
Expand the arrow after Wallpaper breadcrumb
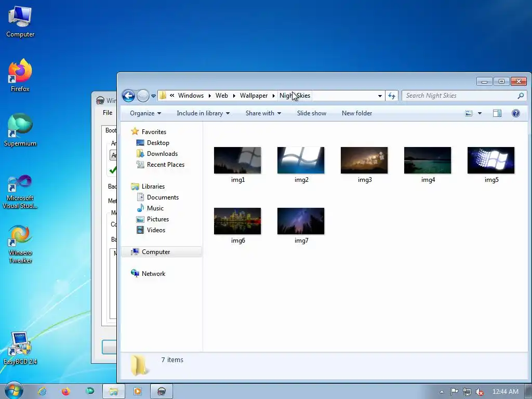point(273,96)
